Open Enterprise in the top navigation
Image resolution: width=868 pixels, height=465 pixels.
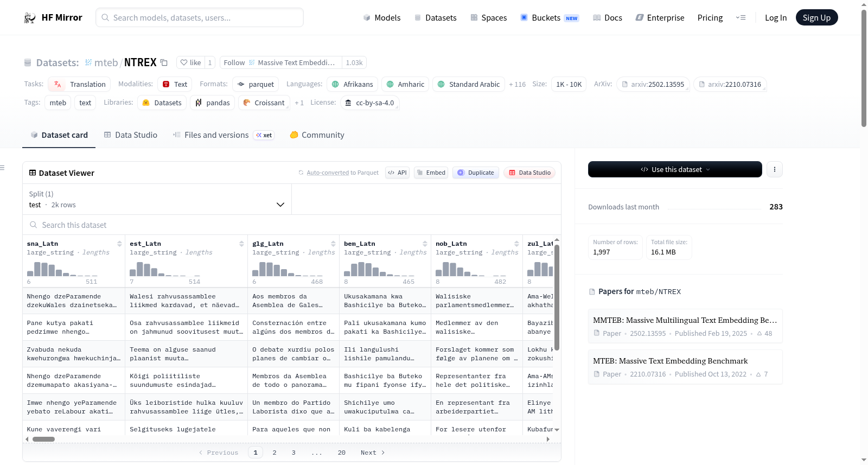[x=660, y=18]
